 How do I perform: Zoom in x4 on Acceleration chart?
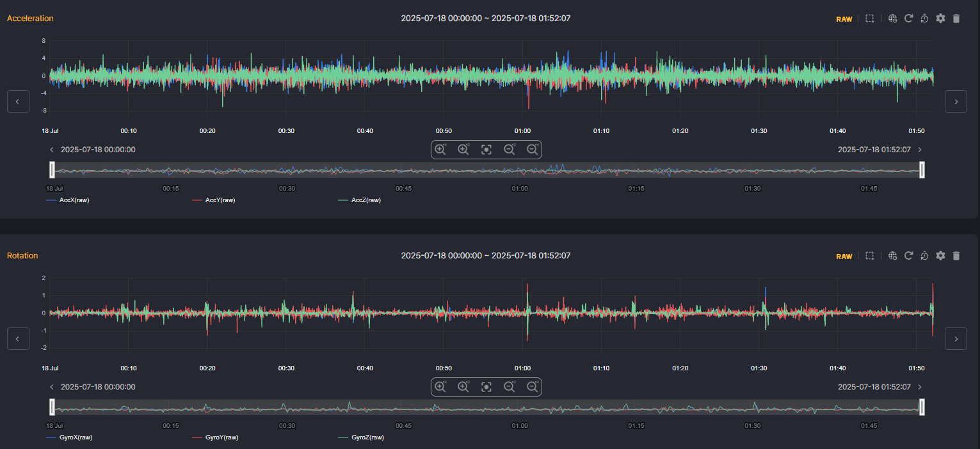(440, 150)
